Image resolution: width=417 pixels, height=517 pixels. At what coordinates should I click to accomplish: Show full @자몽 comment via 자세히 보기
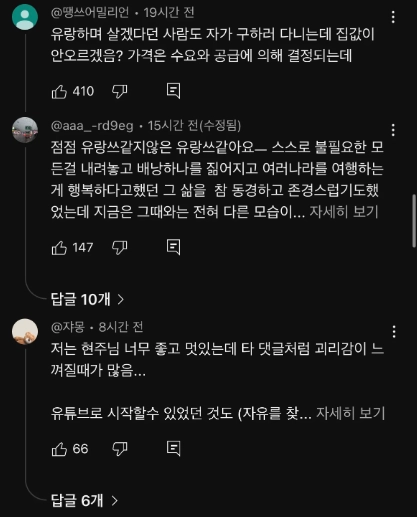click(350, 413)
